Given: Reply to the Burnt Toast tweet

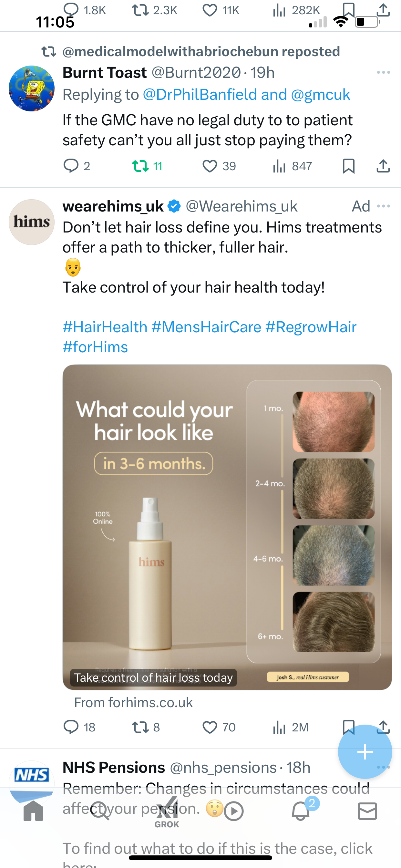Looking at the screenshot, I should coord(71,166).
